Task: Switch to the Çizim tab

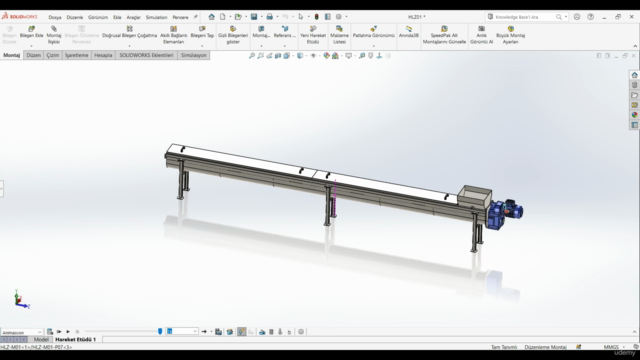Action: point(53,55)
